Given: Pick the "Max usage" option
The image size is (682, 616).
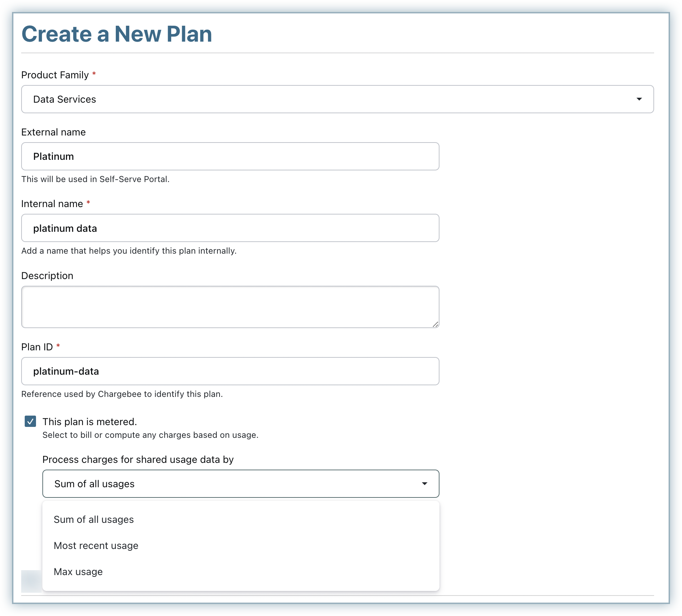Looking at the screenshot, I should [x=78, y=572].
